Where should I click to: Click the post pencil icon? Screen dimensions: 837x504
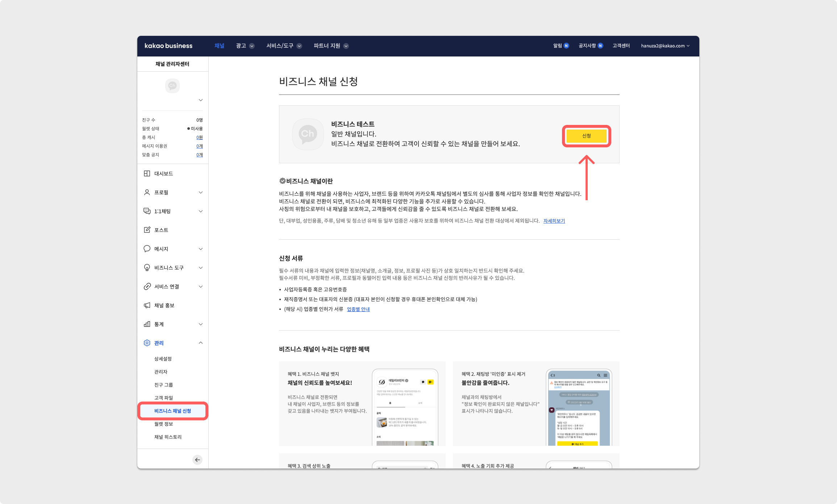[147, 230]
